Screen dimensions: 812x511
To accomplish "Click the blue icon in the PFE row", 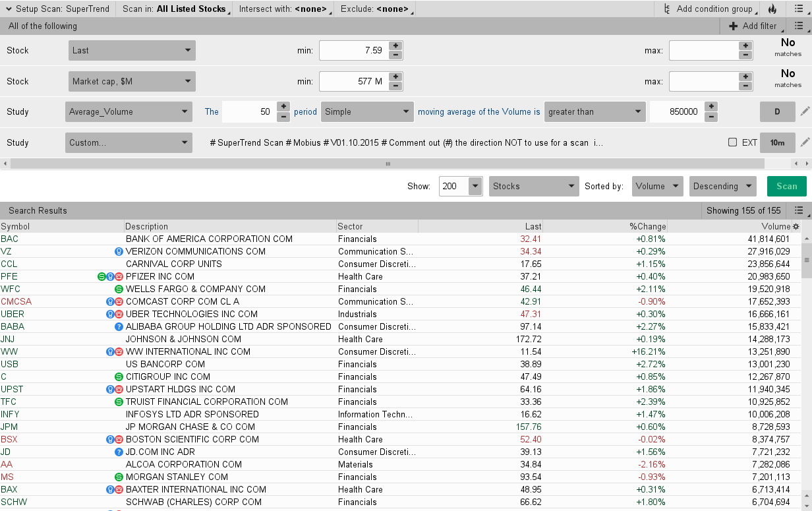I will pyautogui.click(x=111, y=276).
